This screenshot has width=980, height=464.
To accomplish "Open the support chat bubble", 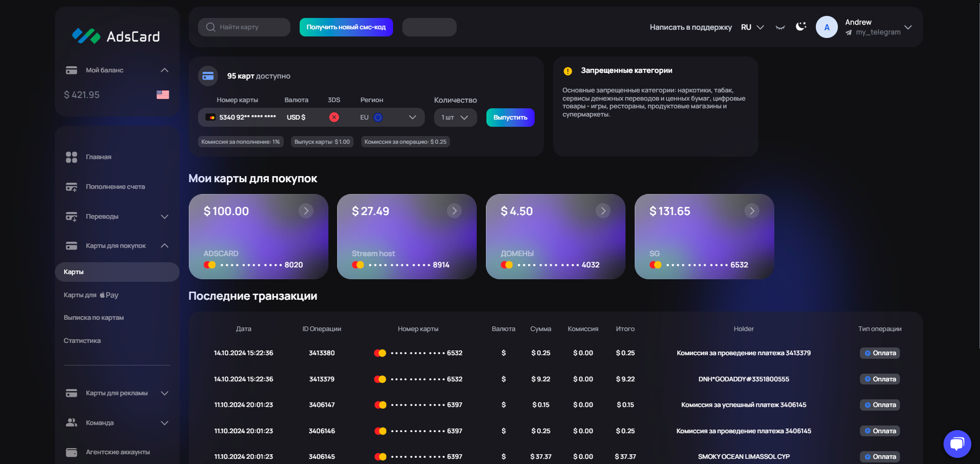I will coord(957,443).
